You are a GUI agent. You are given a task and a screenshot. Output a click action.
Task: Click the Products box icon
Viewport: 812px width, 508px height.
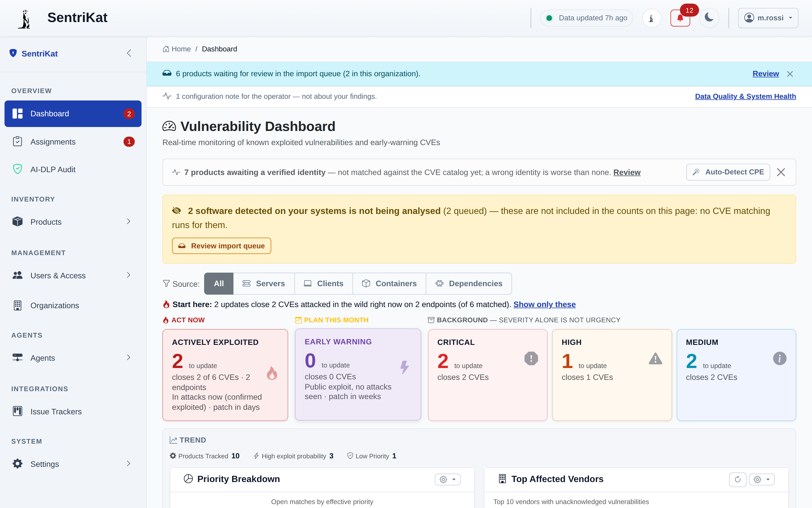[17, 222]
